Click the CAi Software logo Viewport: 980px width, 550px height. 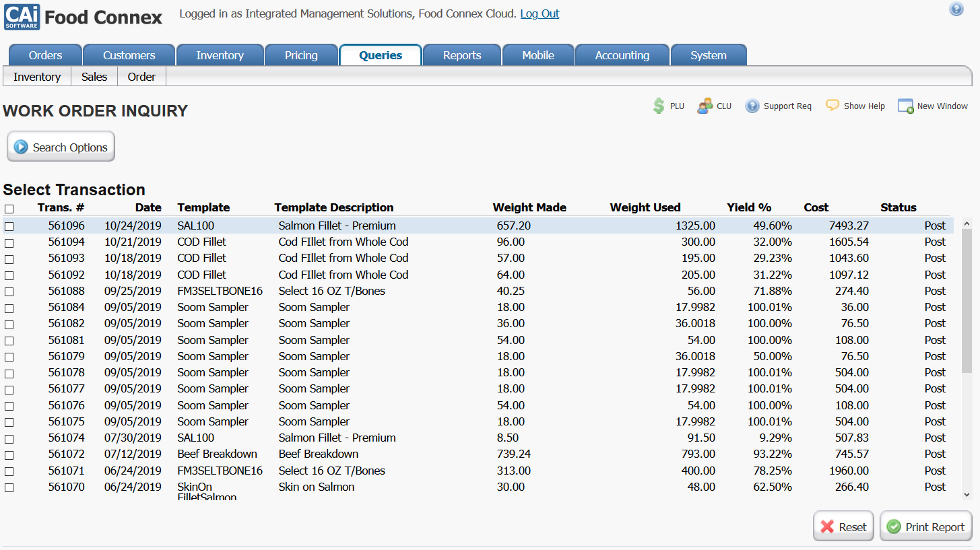[x=22, y=17]
